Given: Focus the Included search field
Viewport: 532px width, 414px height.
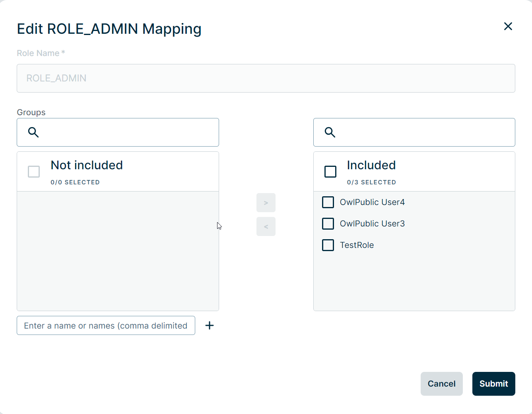Looking at the screenshot, I should point(423,132).
